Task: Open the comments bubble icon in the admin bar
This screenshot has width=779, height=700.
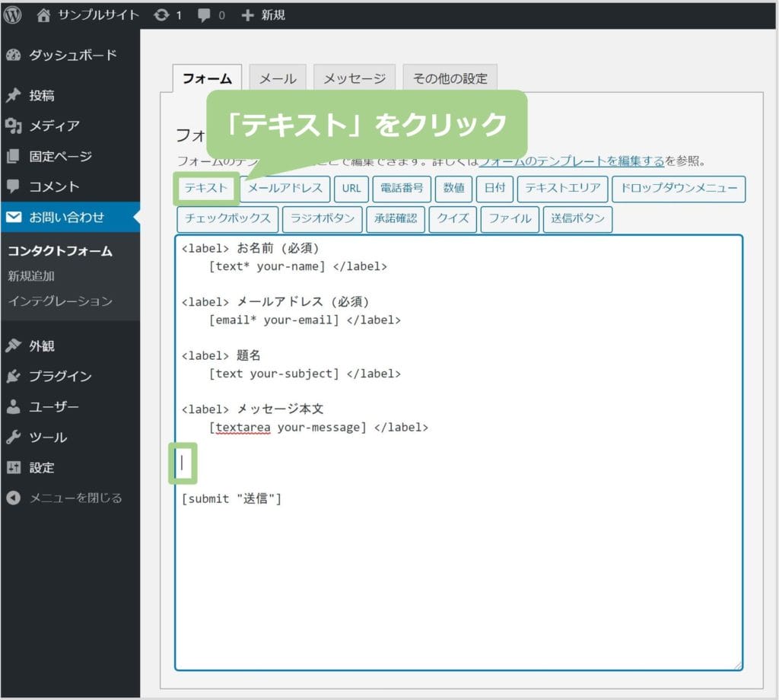Action: (x=204, y=15)
